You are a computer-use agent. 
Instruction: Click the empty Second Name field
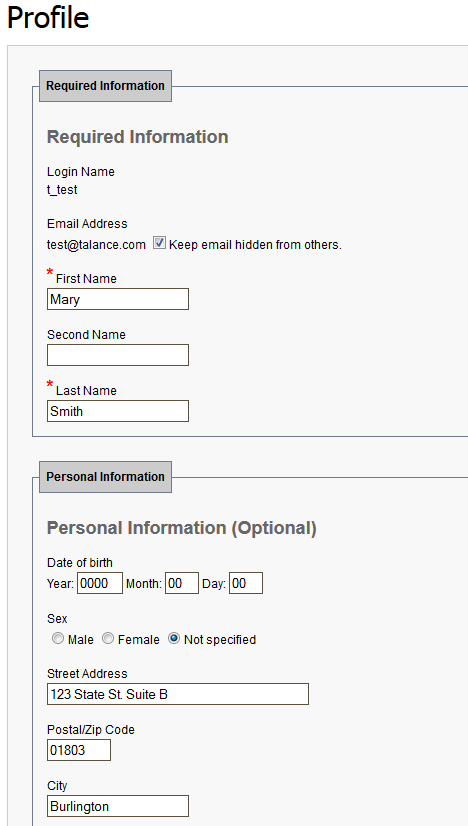[x=118, y=355]
